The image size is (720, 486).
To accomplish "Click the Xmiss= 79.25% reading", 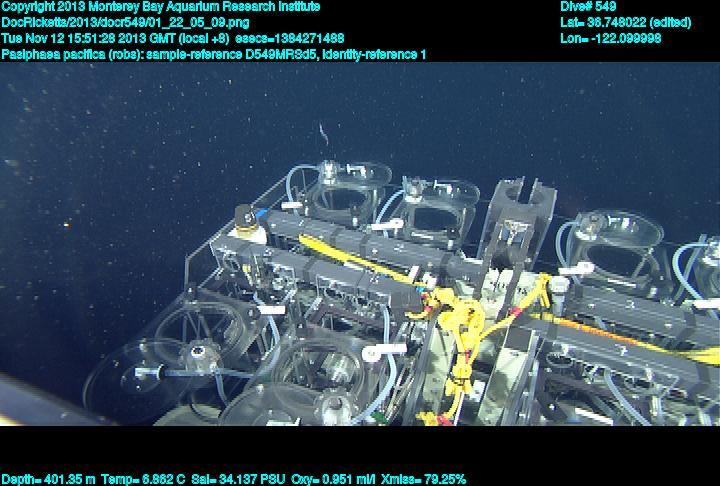I will coord(424,479).
